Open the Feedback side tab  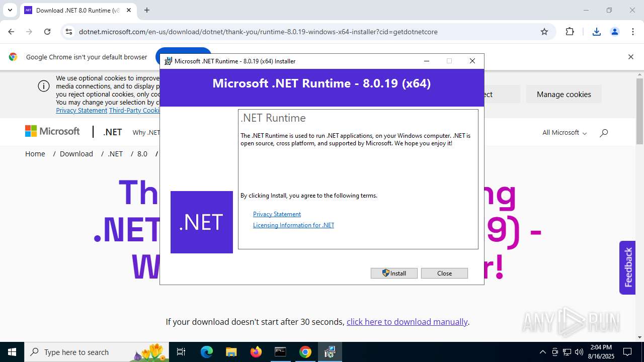tap(627, 267)
